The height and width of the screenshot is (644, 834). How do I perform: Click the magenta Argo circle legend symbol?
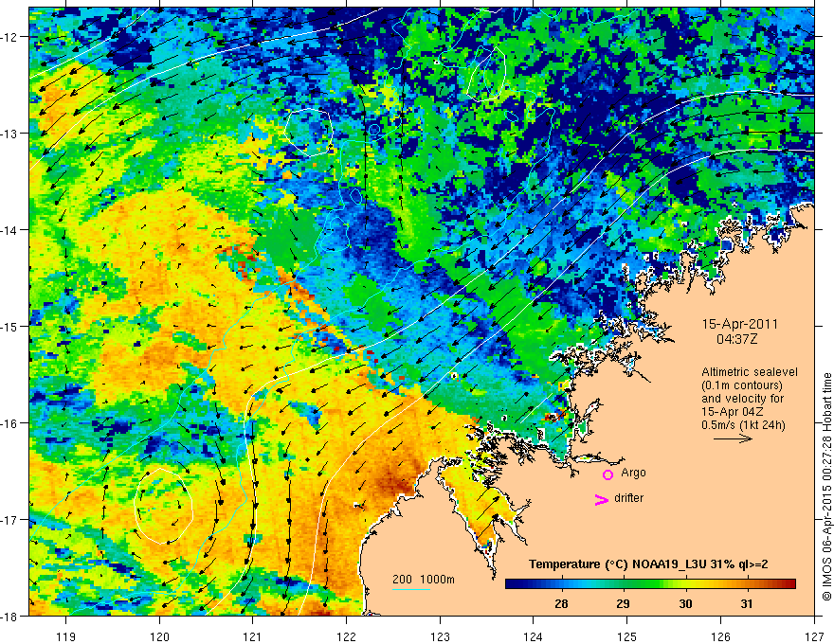click(x=607, y=474)
